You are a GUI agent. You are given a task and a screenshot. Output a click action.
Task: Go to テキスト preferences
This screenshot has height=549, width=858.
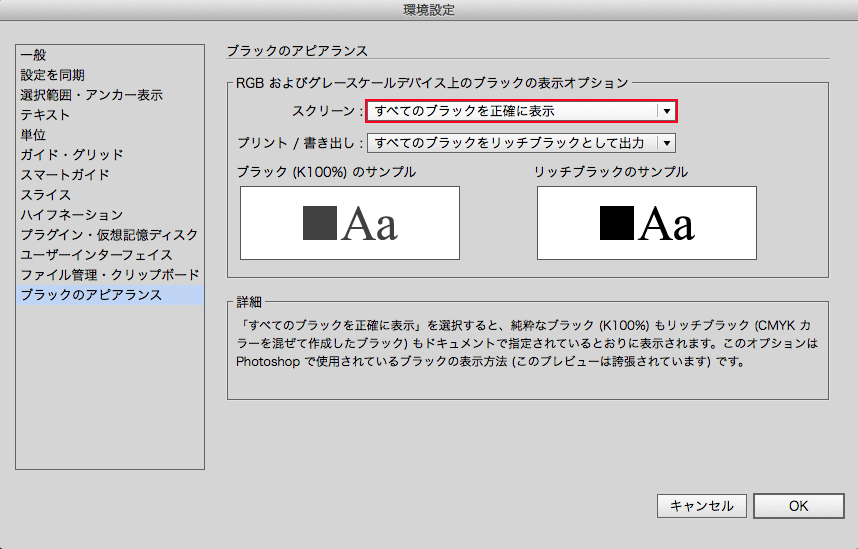109,115
